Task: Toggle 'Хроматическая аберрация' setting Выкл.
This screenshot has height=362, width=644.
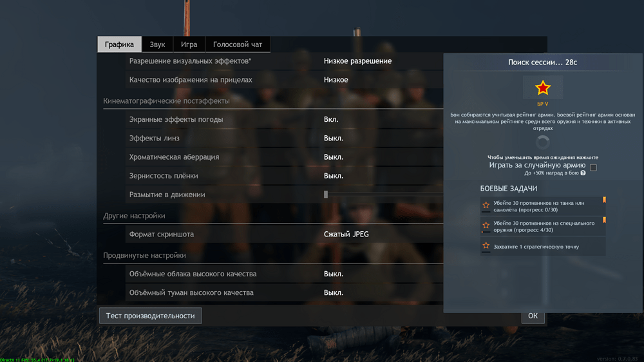Action: pos(333,157)
